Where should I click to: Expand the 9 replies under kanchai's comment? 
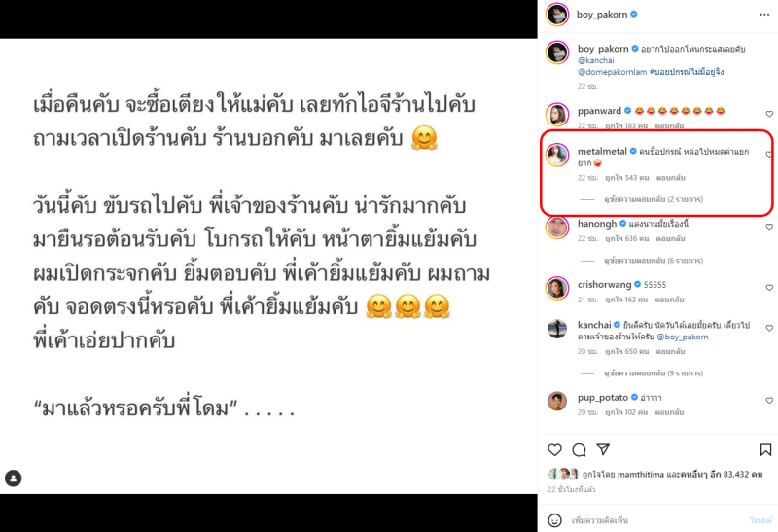(653, 373)
